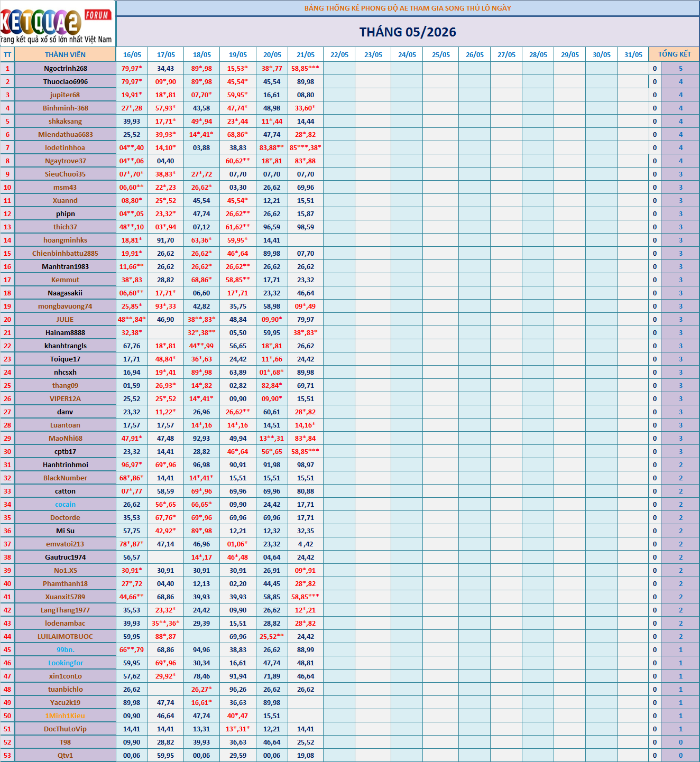Select member name "thich37"
This screenshot has width=700, height=762.
click(65, 227)
